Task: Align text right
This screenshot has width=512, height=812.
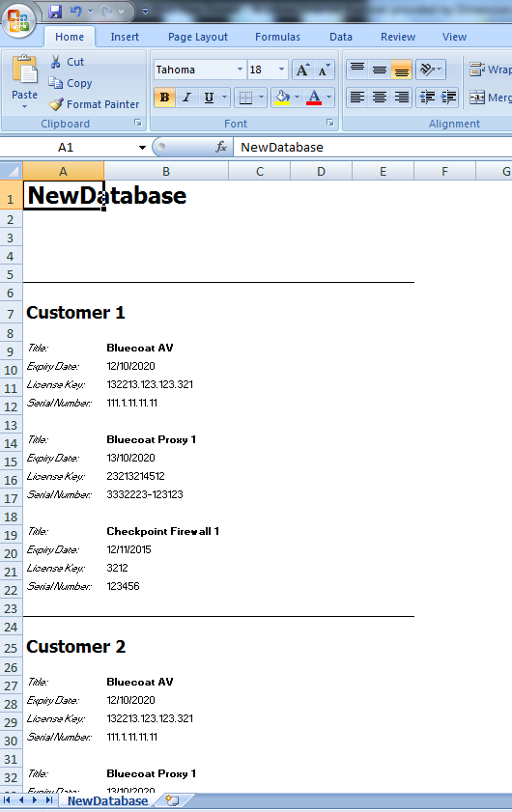Action: coord(402,97)
